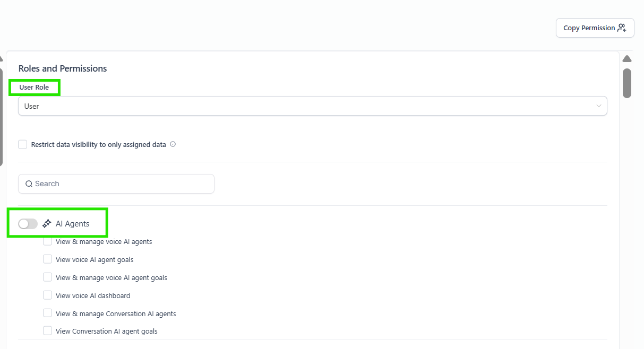Click the Copy Permission button
644x349 pixels.
595,28
